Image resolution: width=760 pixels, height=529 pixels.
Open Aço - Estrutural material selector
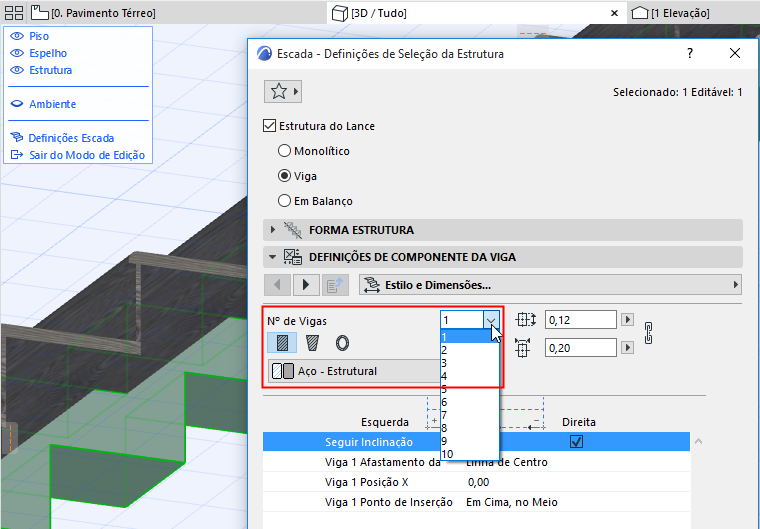(x=354, y=371)
